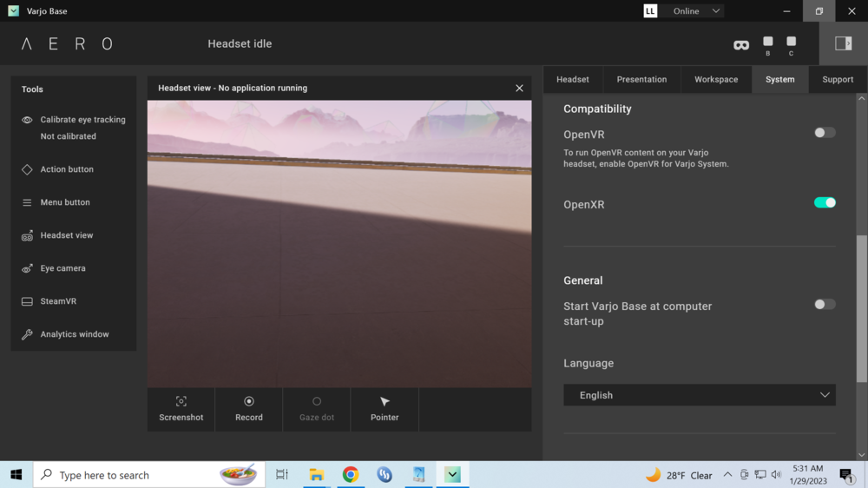The width and height of the screenshot is (868, 488).
Task: Open the Support tab
Action: (838, 79)
